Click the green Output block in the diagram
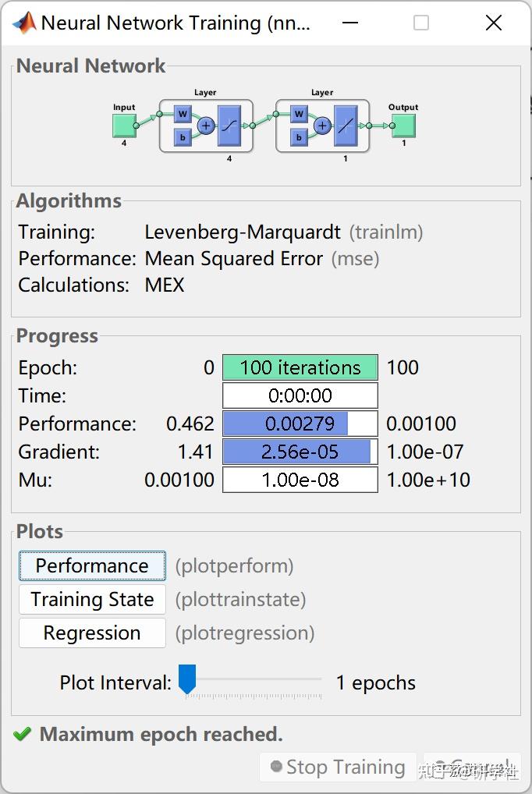This screenshot has height=794, width=532. tap(403, 125)
